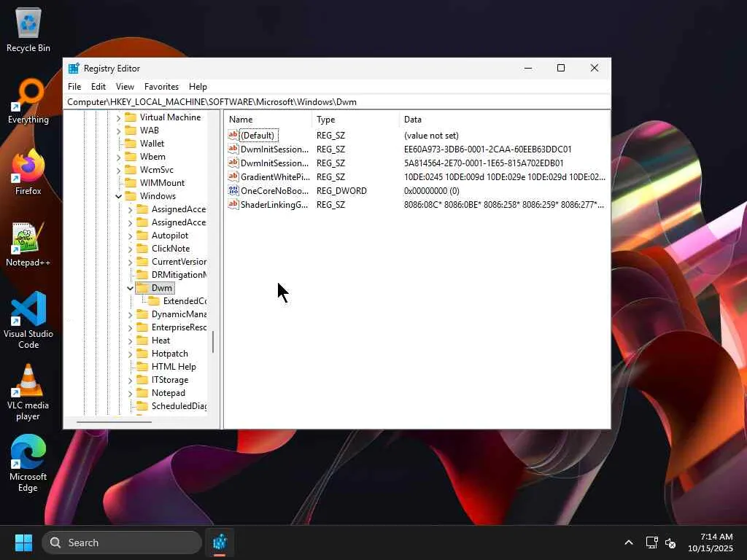This screenshot has height=560, width=747.
Task: Minimize the Registry Editor window
Action: (528, 68)
